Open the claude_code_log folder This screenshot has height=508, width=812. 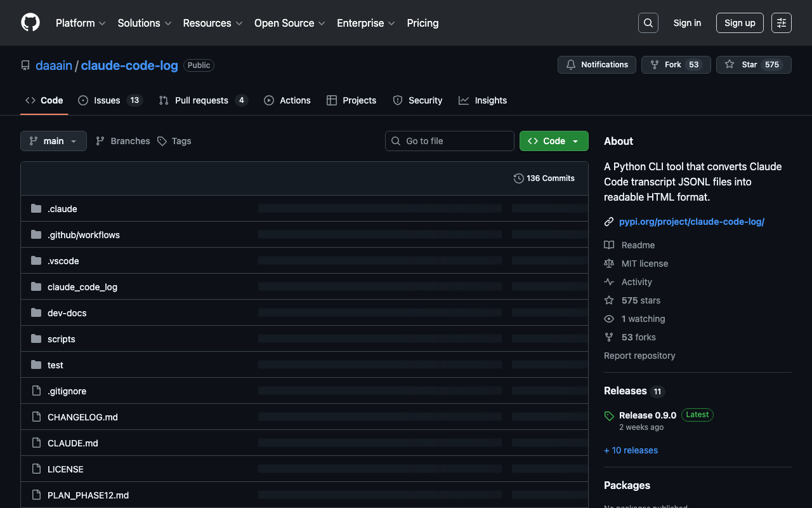click(82, 287)
